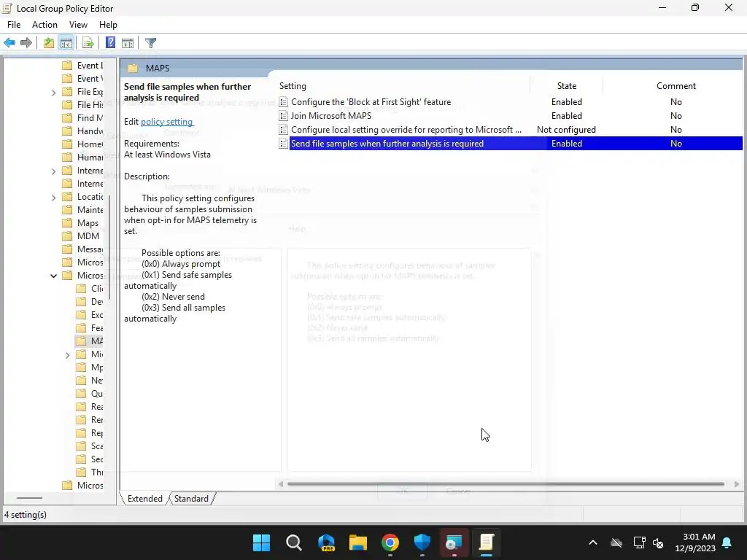Screen dimensions: 747x560
Task: Select Configure the 'Block at First Sight' feature
Action: 371,102
